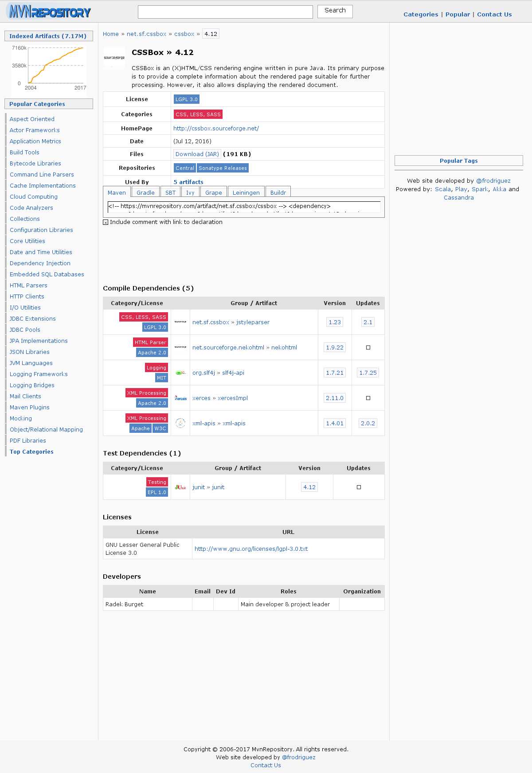The image size is (532, 773).
Task: Click the junit updates box
Action: tap(359, 487)
